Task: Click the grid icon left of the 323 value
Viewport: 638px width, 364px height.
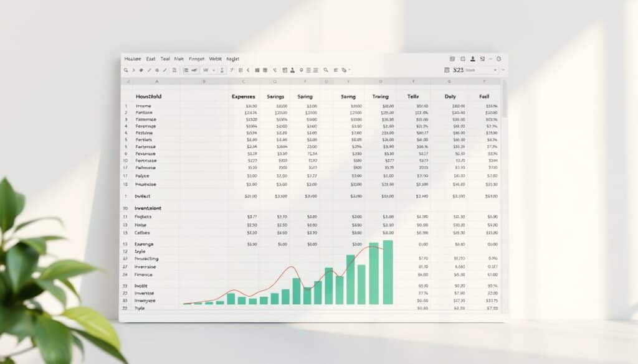Action: pos(447,70)
